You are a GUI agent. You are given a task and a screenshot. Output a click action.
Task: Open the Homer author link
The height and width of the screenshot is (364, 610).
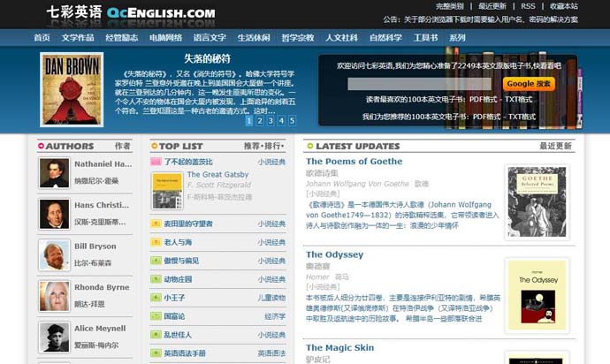(x=317, y=277)
